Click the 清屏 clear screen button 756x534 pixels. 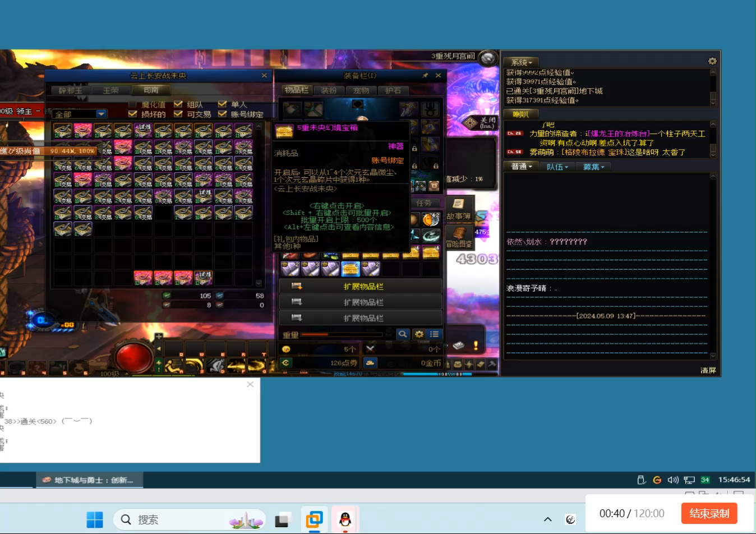(x=708, y=370)
